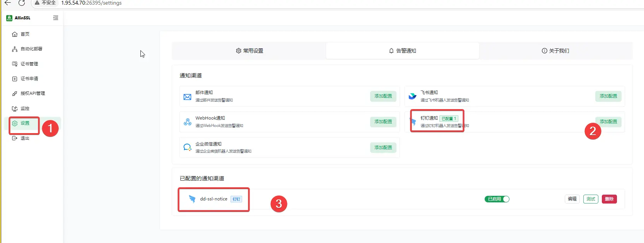Switch to 常用设置 tab

pyautogui.click(x=249, y=51)
